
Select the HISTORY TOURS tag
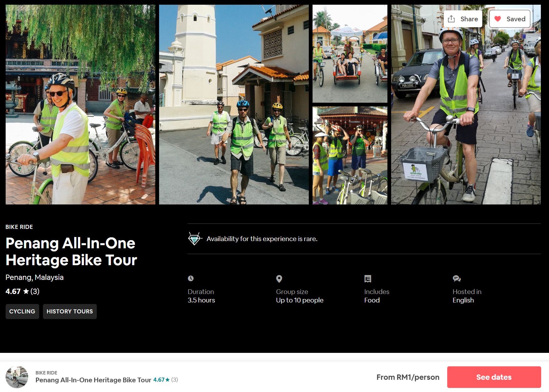tap(70, 312)
